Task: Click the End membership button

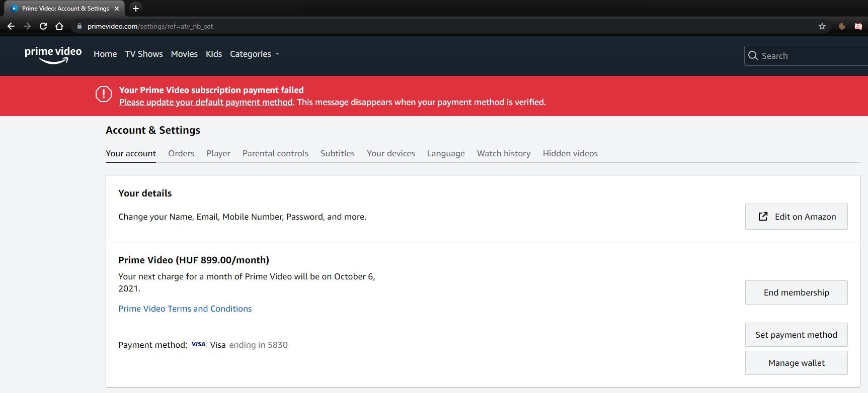Action: pyautogui.click(x=797, y=292)
